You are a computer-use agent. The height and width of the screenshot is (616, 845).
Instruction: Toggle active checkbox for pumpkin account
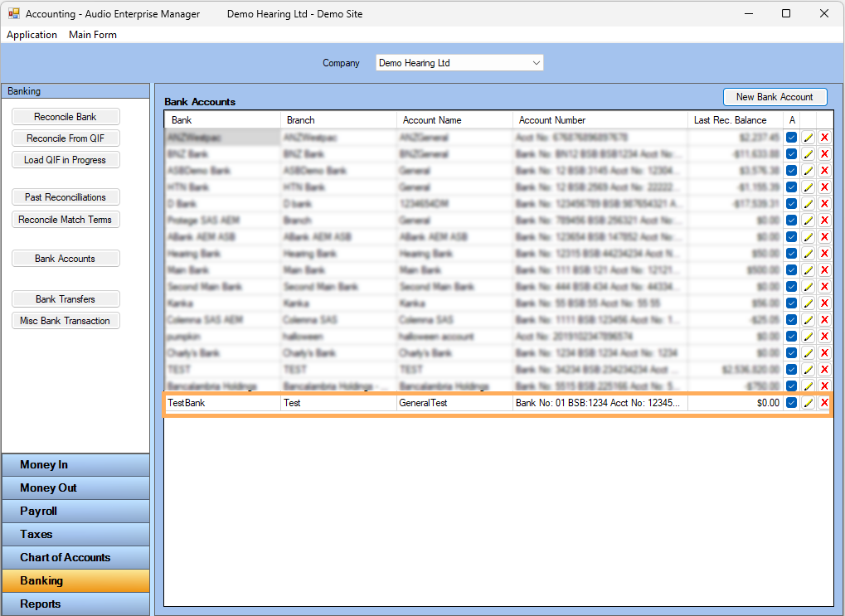coord(792,337)
